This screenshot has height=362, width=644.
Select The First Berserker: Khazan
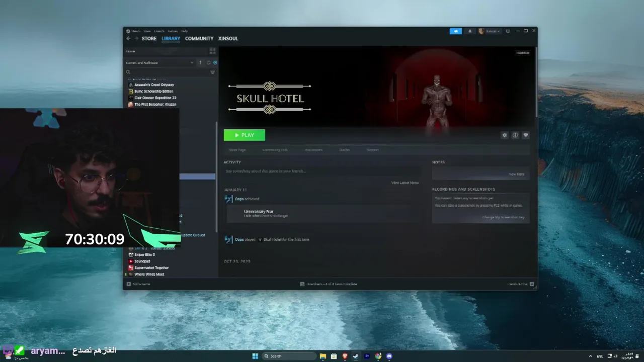[x=155, y=105]
